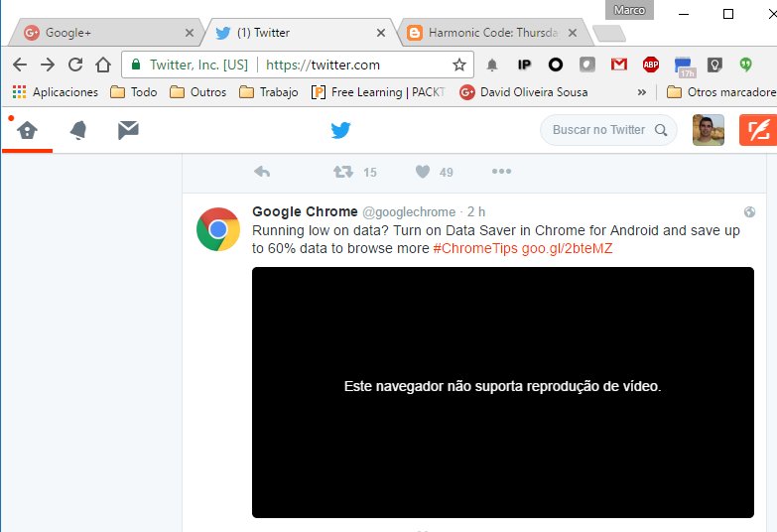Image resolution: width=777 pixels, height=532 pixels.
Task: Open the goo.gl/2bteMZ link
Action: click(x=567, y=248)
